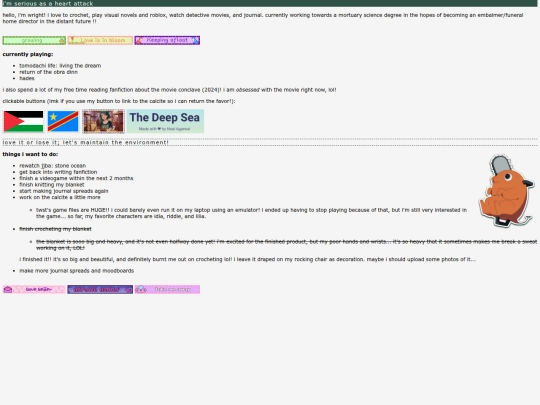
Task: Click the 'I'm serious as a heart attack' header
Action: [270, 3]
